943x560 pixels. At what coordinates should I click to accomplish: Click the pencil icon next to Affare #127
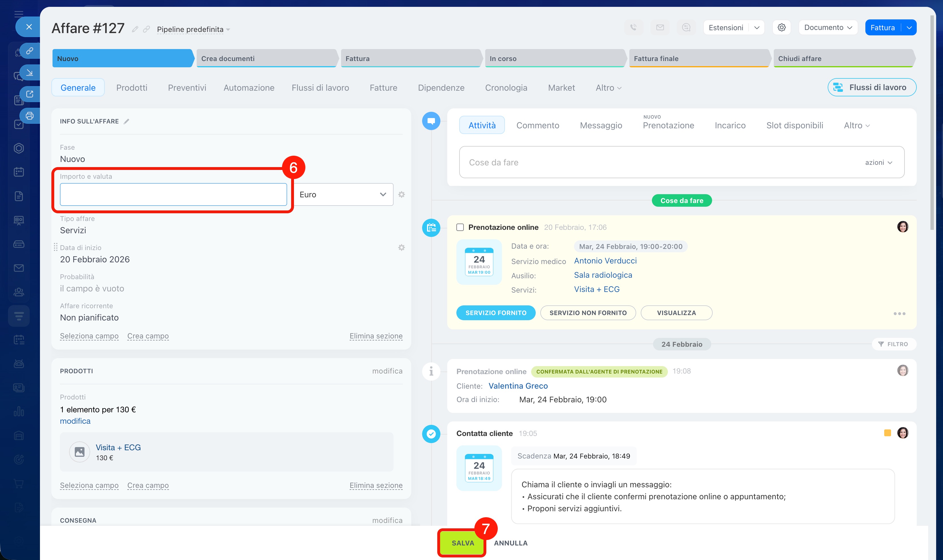pyautogui.click(x=135, y=29)
